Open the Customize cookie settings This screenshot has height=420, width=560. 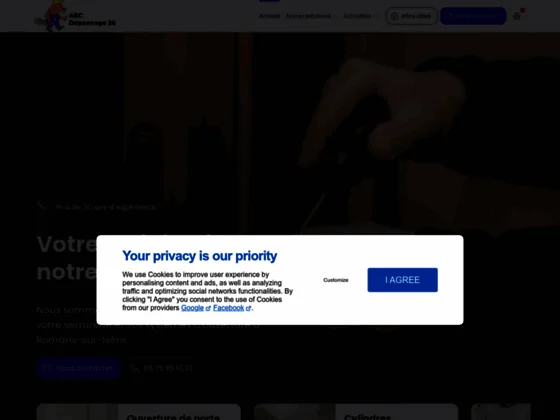pos(336,280)
